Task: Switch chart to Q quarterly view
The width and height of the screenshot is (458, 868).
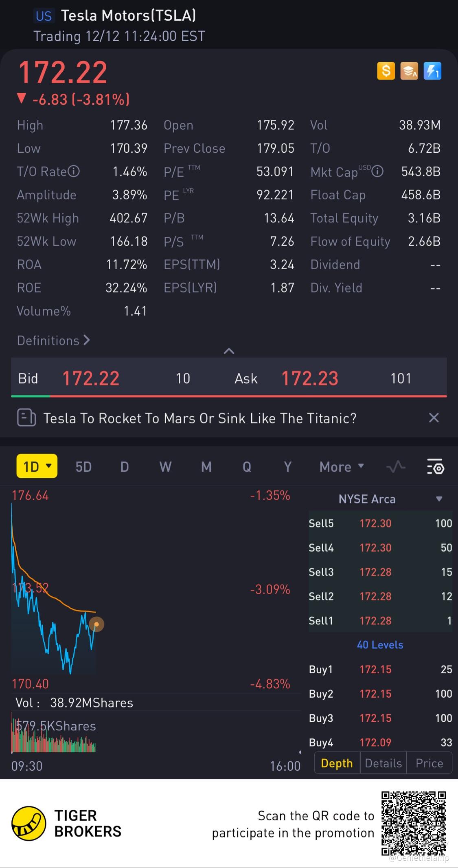Action: pyautogui.click(x=247, y=467)
